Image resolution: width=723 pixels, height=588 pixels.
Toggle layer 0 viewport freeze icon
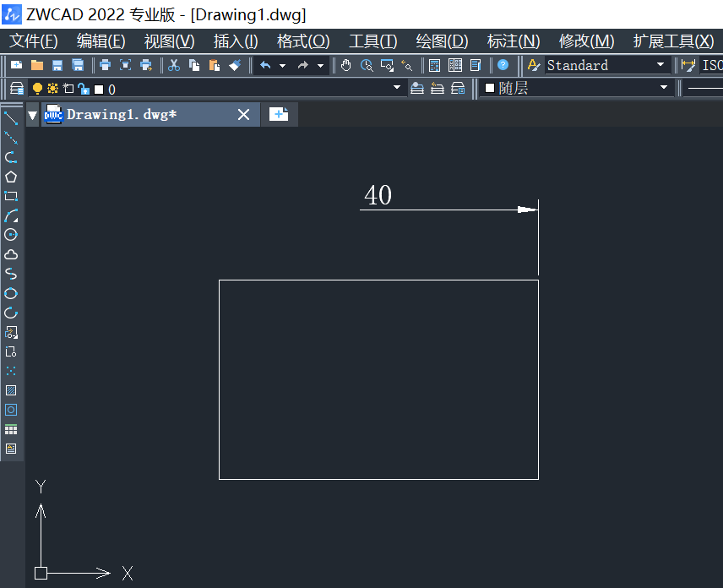click(68, 89)
